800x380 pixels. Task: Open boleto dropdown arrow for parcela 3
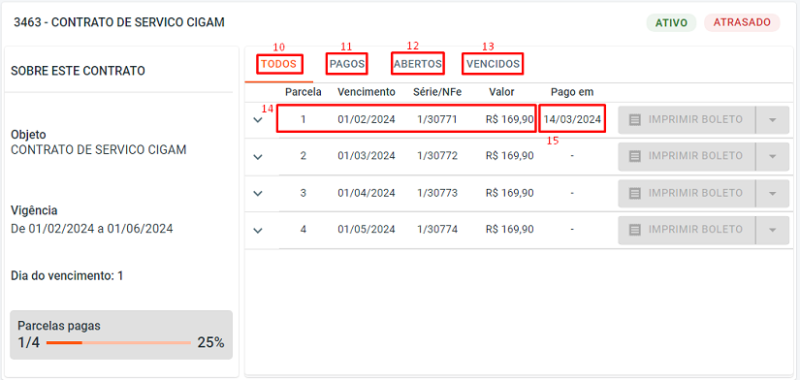[772, 193]
